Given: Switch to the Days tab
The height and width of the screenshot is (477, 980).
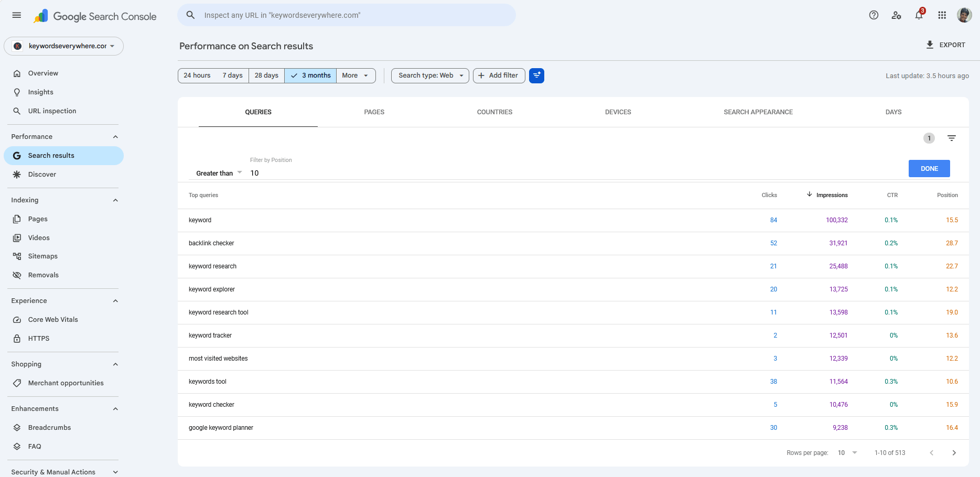Looking at the screenshot, I should click(x=893, y=112).
